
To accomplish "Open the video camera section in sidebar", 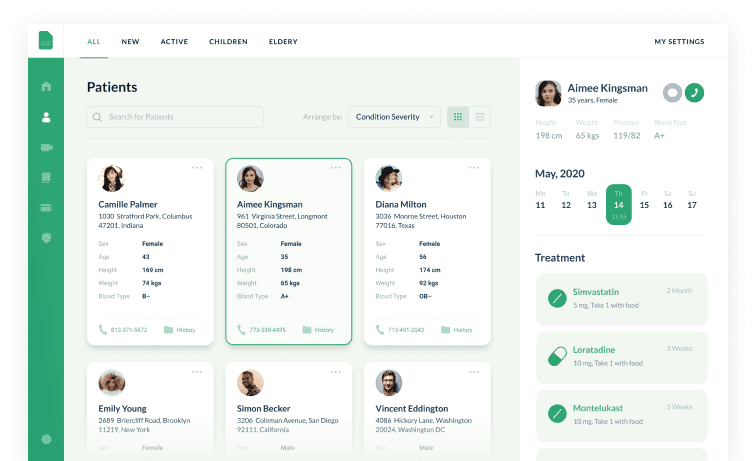I will 46,147.
